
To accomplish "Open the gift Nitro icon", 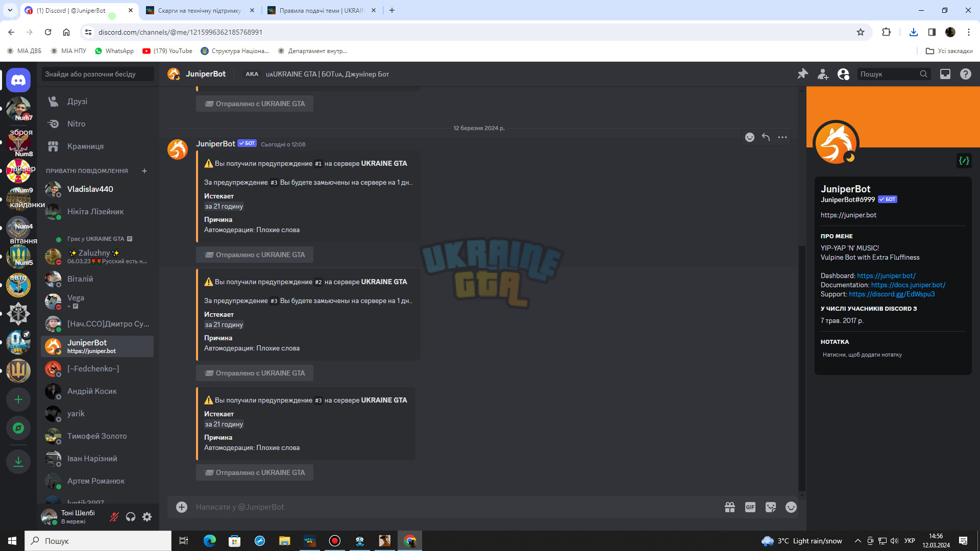I will click(730, 507).
